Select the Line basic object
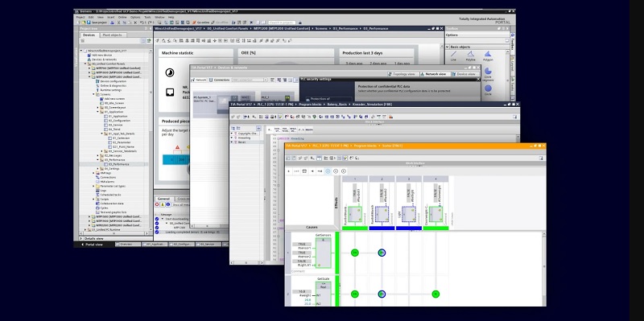This screenshot has height=321, width=644. click(x=453, y=56)
